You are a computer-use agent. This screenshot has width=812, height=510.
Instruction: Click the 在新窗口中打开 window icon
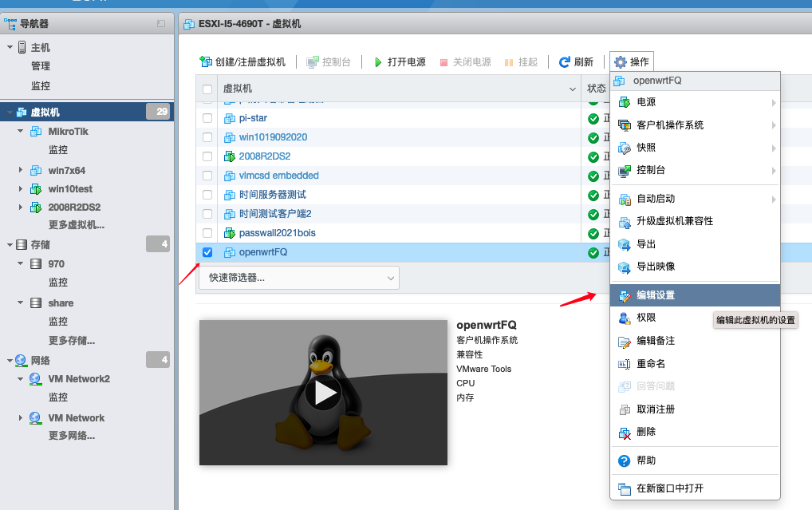pyautogui.click(x=625, y=488)
